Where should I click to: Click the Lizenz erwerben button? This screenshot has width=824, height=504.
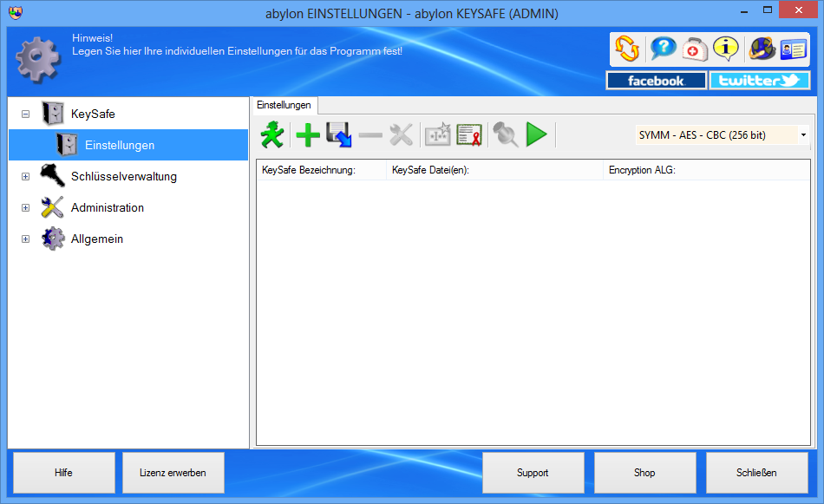173,473
